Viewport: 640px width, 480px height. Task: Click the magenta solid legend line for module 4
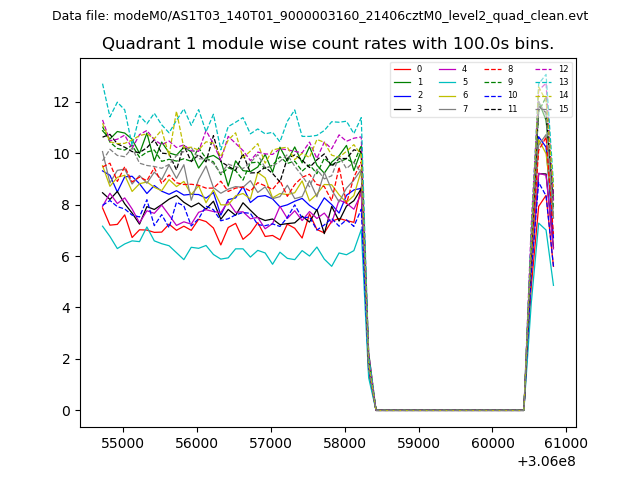coord(448,69)
